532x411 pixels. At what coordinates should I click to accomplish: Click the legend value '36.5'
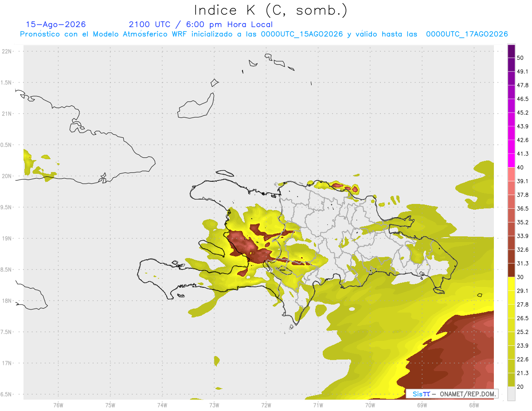(523, 208)
